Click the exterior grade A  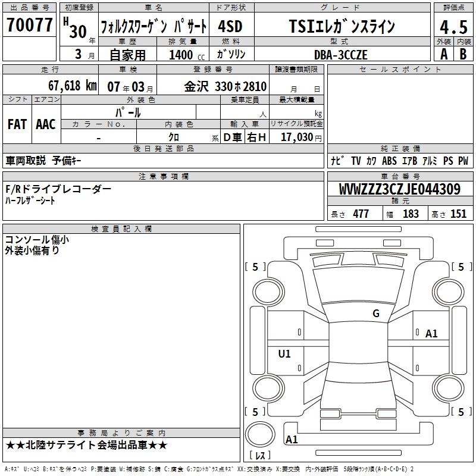coord(444,54)
